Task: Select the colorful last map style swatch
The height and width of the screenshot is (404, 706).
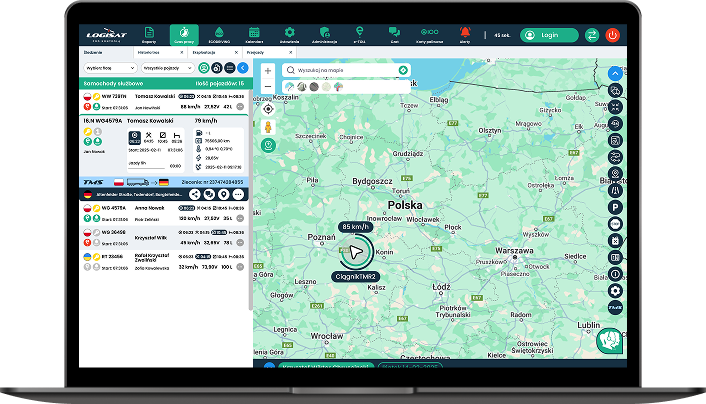Action: pyautogui.click(x=338, y=86)
